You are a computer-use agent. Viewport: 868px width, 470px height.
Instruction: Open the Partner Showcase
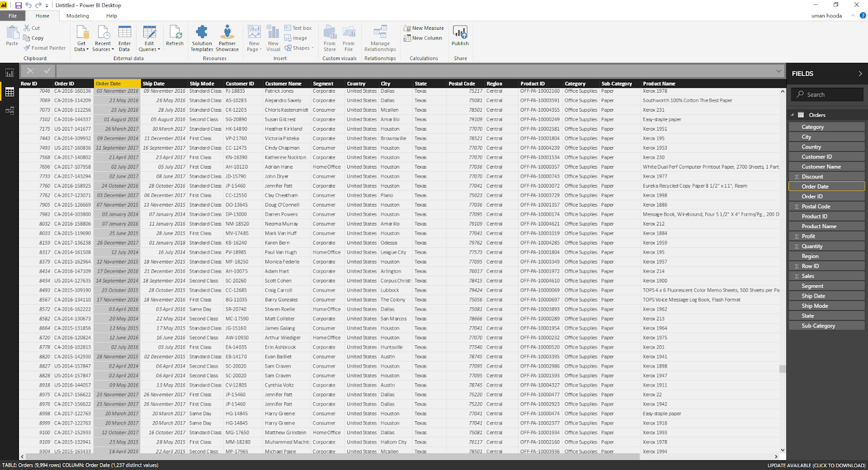pyautogui.click(x=227, y=38)
